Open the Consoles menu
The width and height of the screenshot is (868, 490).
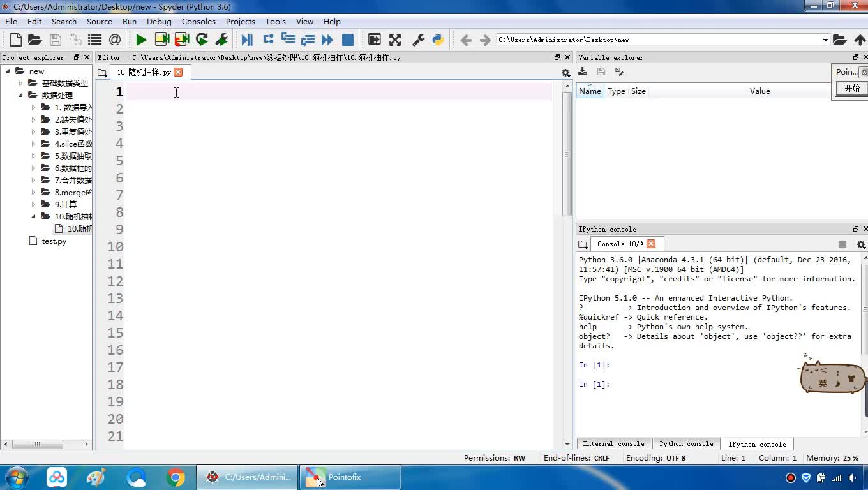[x=198, y=21]
